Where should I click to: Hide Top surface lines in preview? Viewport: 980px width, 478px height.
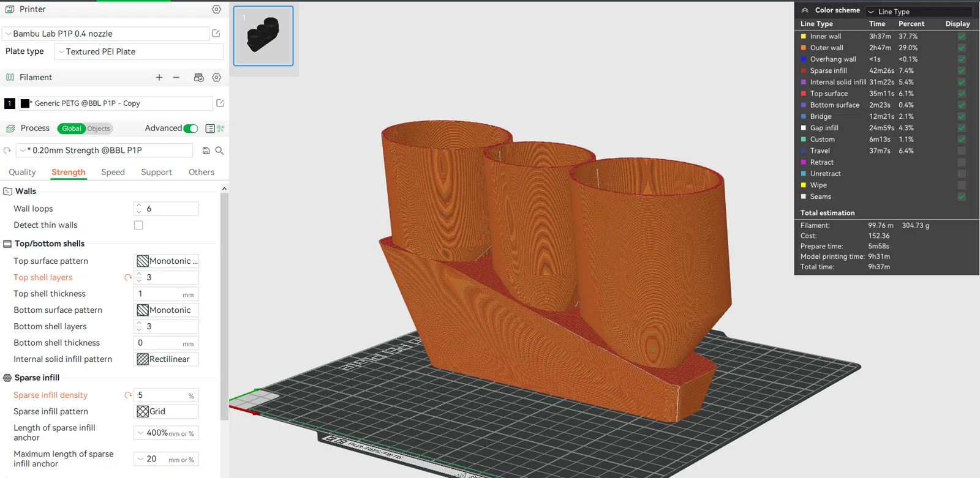tap(962, 94)
